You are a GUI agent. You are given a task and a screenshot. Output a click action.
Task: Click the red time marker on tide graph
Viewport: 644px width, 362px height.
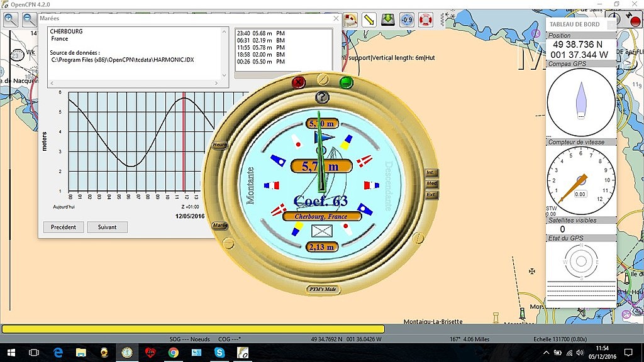pos(184,141)
